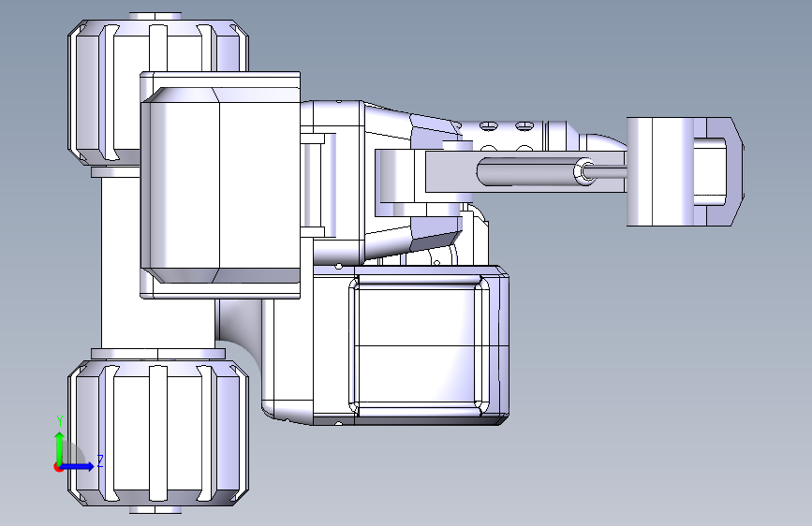
Task: Select the horizontal piston rod cylinder
Action: click(x=535, y=171)
